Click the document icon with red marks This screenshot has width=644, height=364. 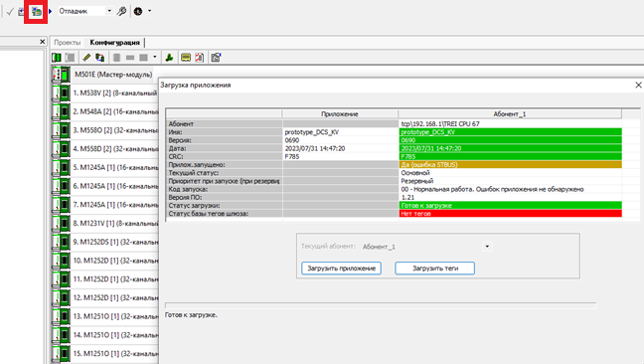click(199, 58)
